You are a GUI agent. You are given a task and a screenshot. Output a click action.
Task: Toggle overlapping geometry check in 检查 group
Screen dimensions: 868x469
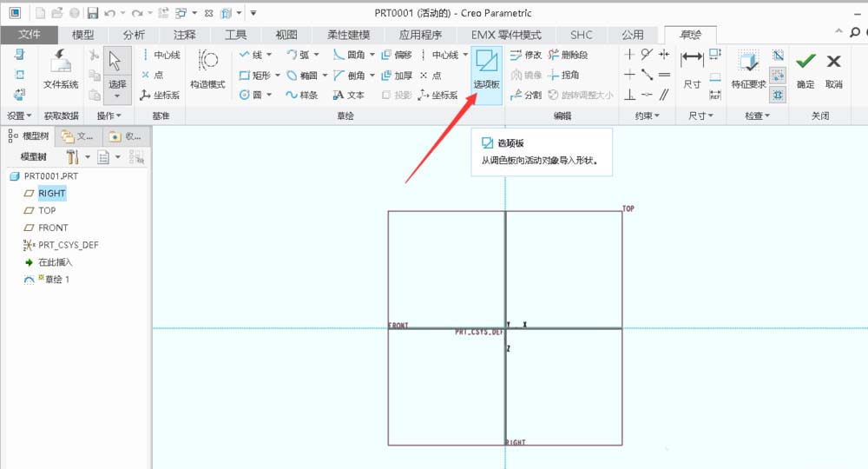pos(778,55)
